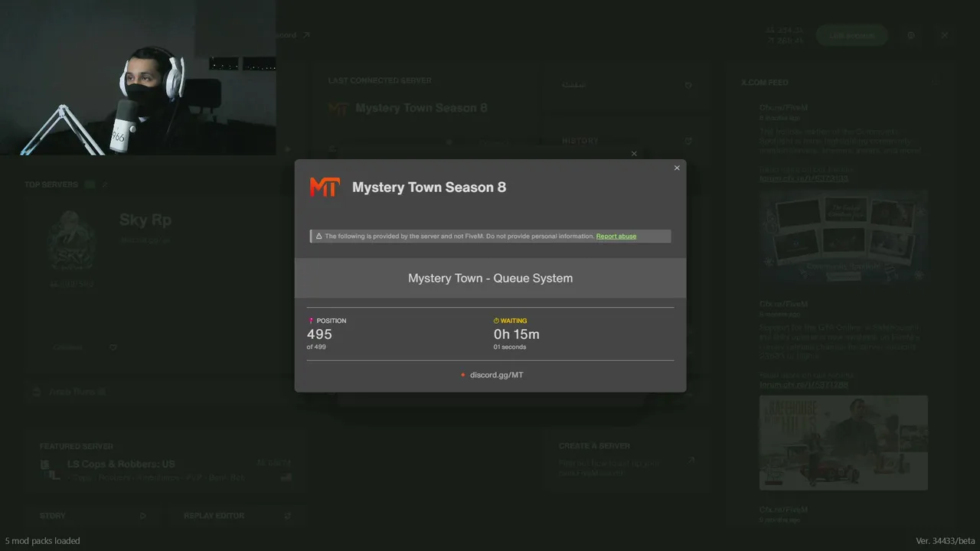Click the discord.gg/MT text in dialog
The height and width of the screenshot is (551, 980).
pyautogui.click(x=497, y=375)
